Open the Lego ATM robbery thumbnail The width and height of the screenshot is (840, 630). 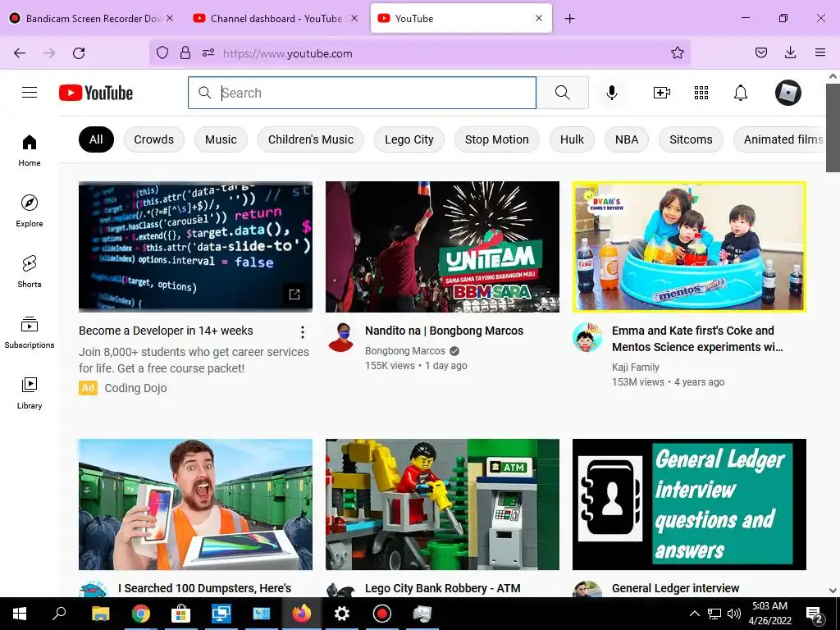point(442,504)
